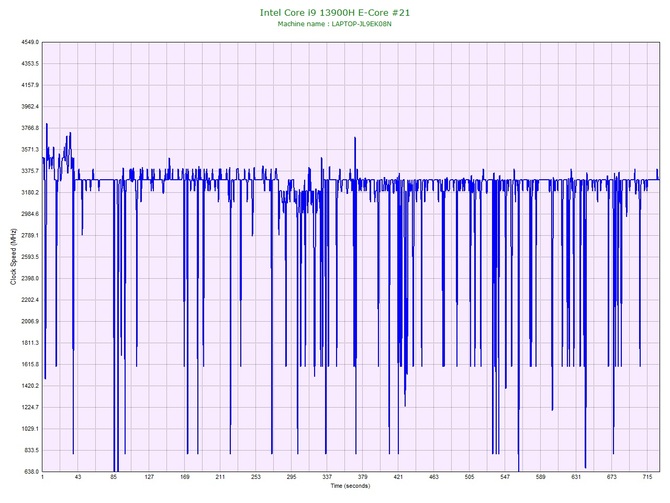The image size is (670, 503).
Task: Click the 4353.5 y-axis value
Action: click(30, 64)
